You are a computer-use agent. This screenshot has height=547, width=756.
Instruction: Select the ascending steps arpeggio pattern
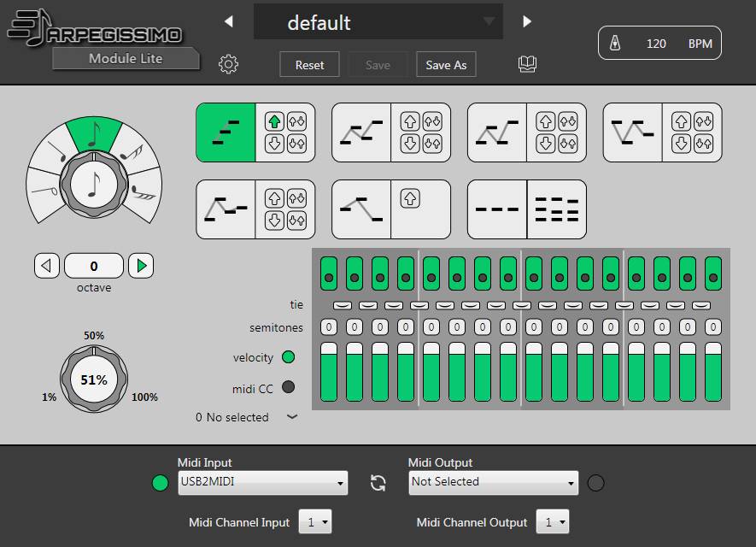tap(226, 132)
